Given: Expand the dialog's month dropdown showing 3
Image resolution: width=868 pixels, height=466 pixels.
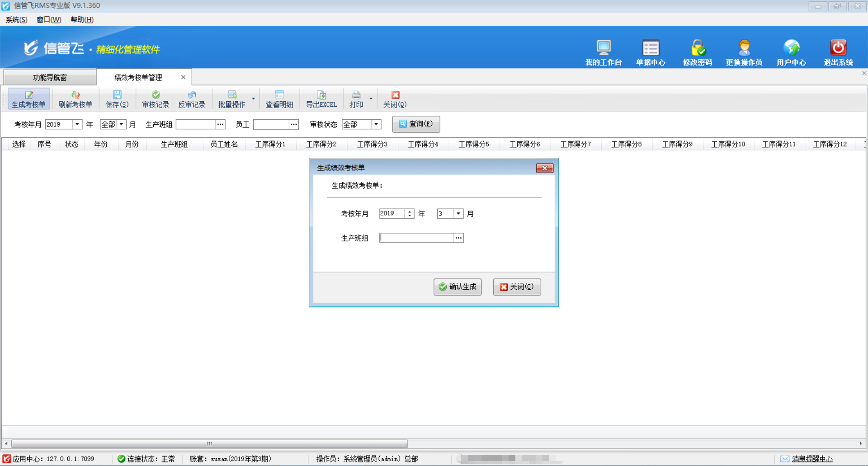Looking at the screenshot, I should click(x=458, y=214).
